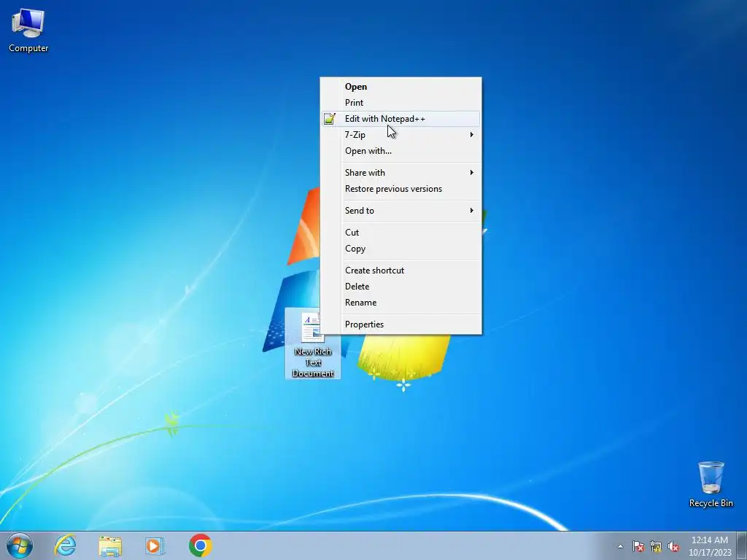Screen dimensions: 747x560
Task: Choose Cut in context menu
Action: (x=400, y=233)
